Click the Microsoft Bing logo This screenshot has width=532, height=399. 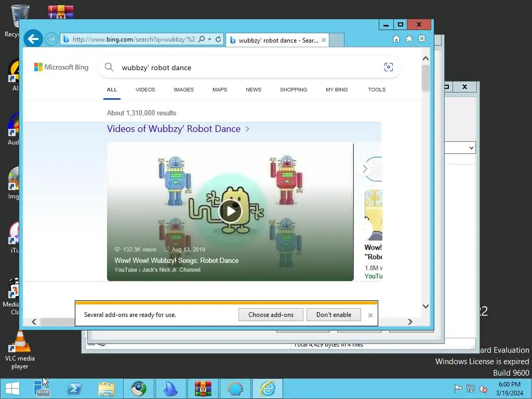(61, 67)
